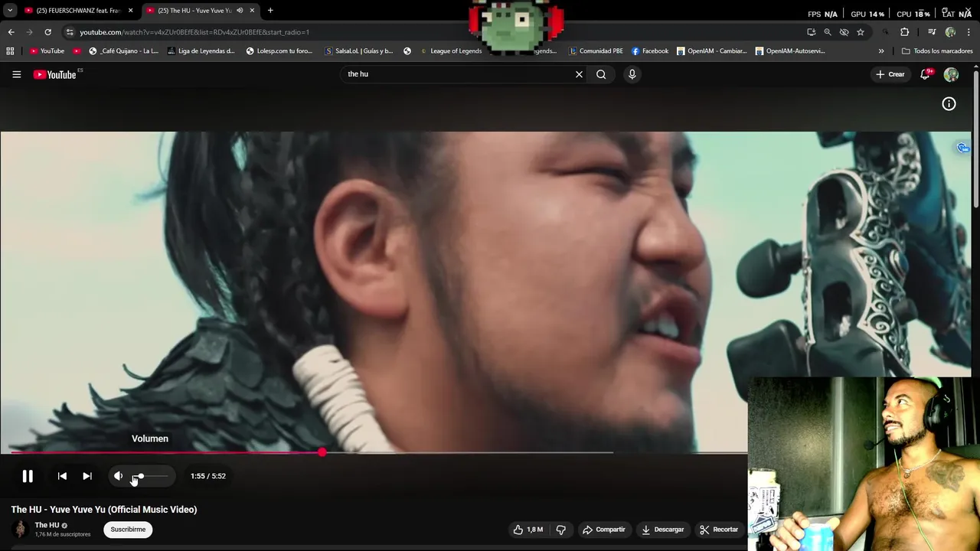Image resolution: width=980 pixels, height=551 pixels.
Task: Click the youtube.com address bar URL
Action: click(x=194, y=32)
